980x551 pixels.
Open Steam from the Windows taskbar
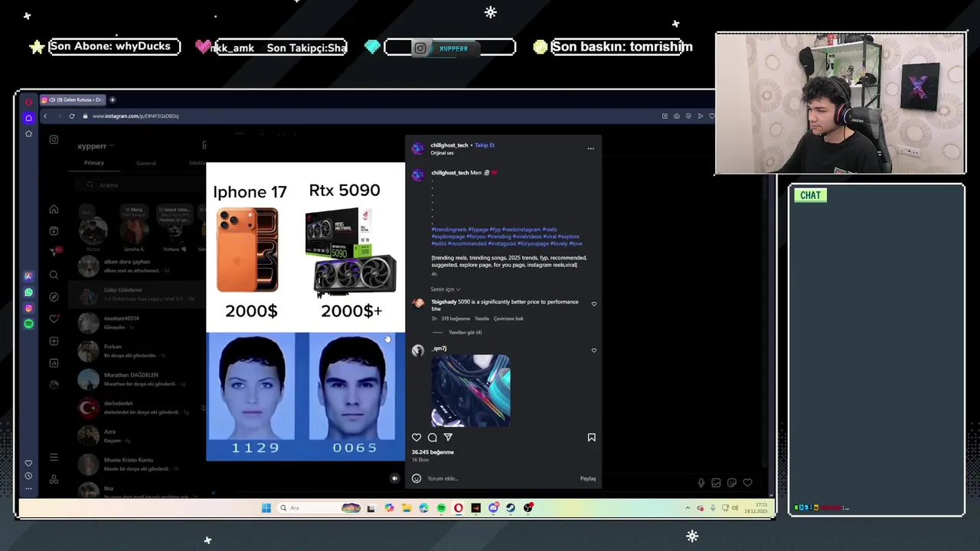coord(511,508)
